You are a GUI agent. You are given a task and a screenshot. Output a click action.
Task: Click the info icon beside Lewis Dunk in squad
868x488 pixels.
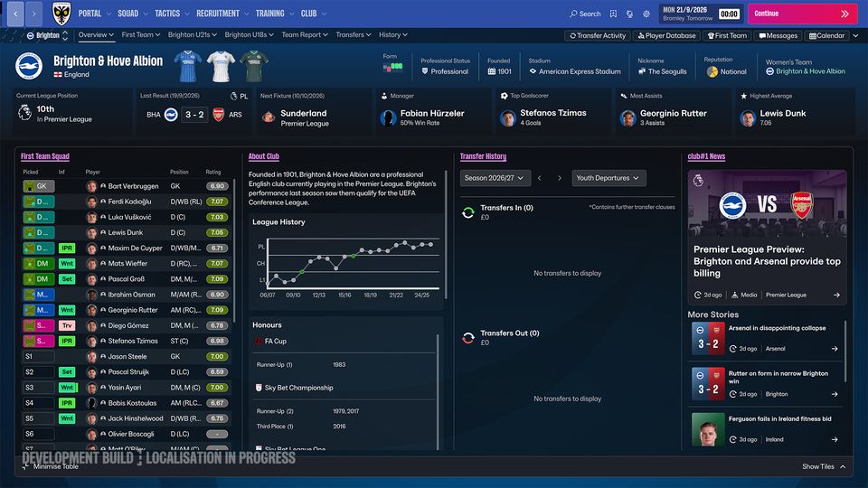click(x=103, y=232)
